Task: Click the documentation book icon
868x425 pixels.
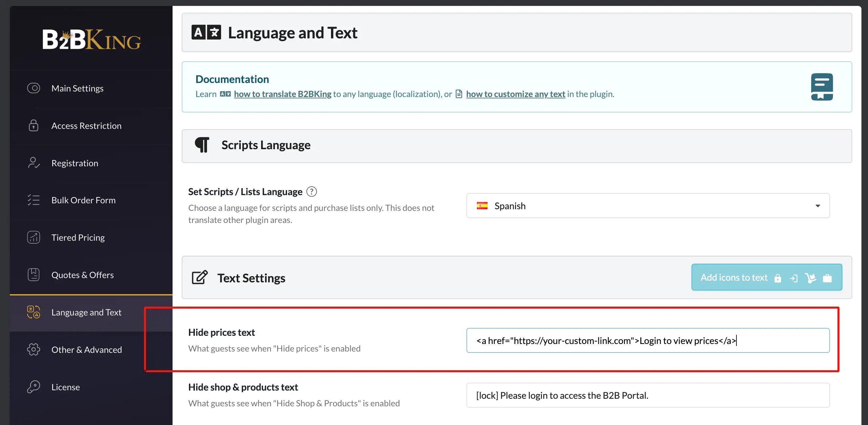Action: [821, 87]
